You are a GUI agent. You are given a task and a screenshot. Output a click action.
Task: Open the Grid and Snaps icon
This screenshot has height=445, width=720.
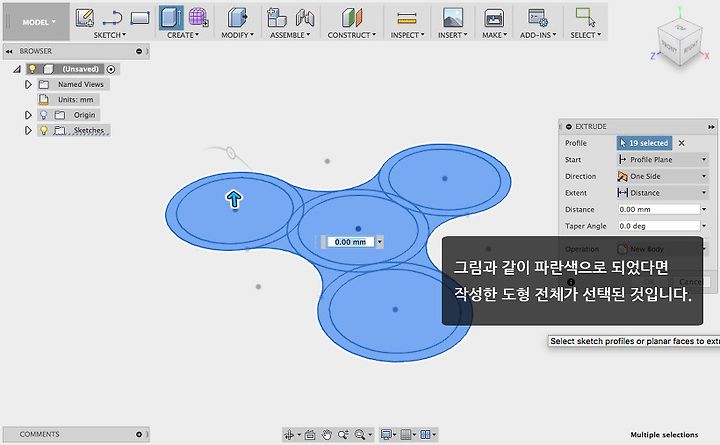406,434
